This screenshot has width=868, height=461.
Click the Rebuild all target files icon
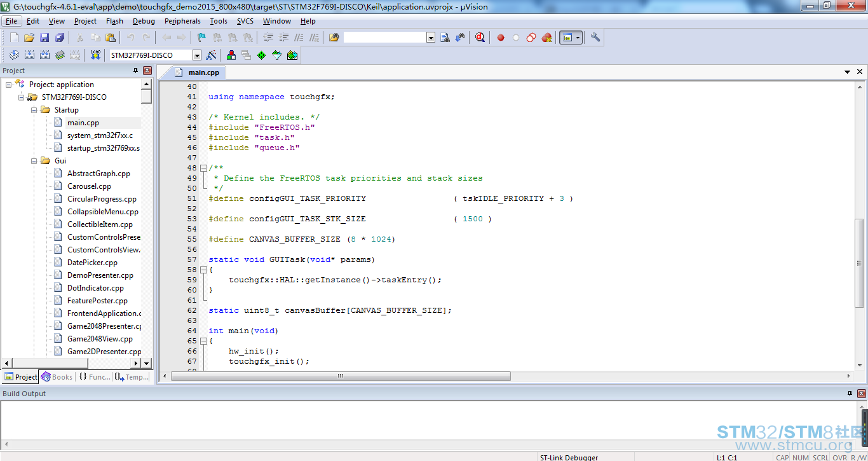[44, 55]
